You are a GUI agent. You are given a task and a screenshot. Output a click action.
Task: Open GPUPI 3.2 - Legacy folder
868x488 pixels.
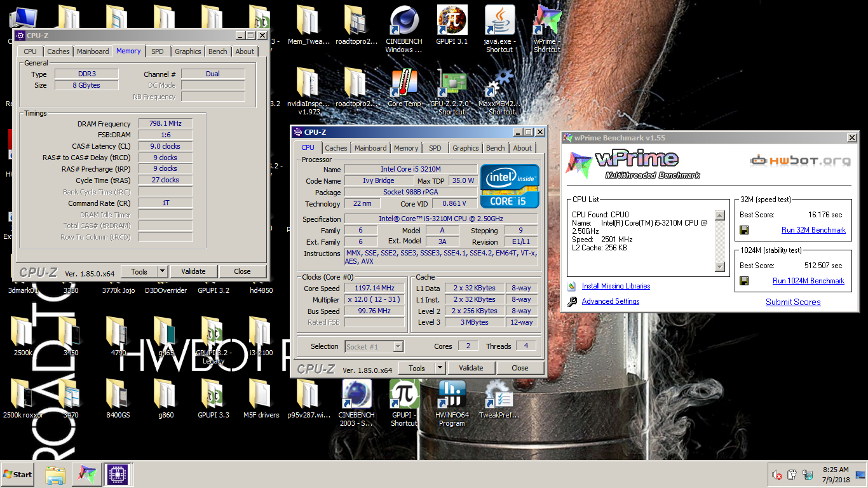[x=214, y=341]
